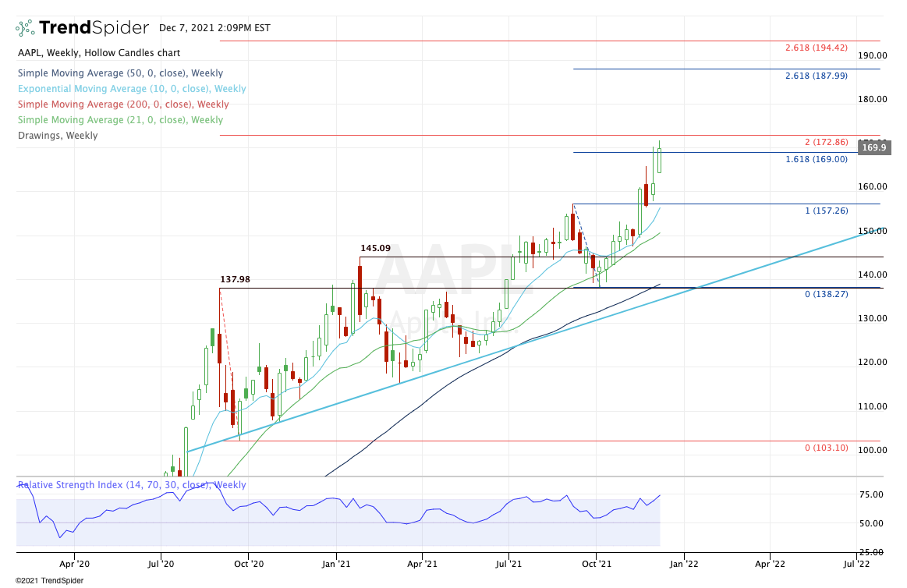The width and height of the screenshot is (907, 588).
Task: Click the Relative Strength Index indicator label
Action: [132, 485]
